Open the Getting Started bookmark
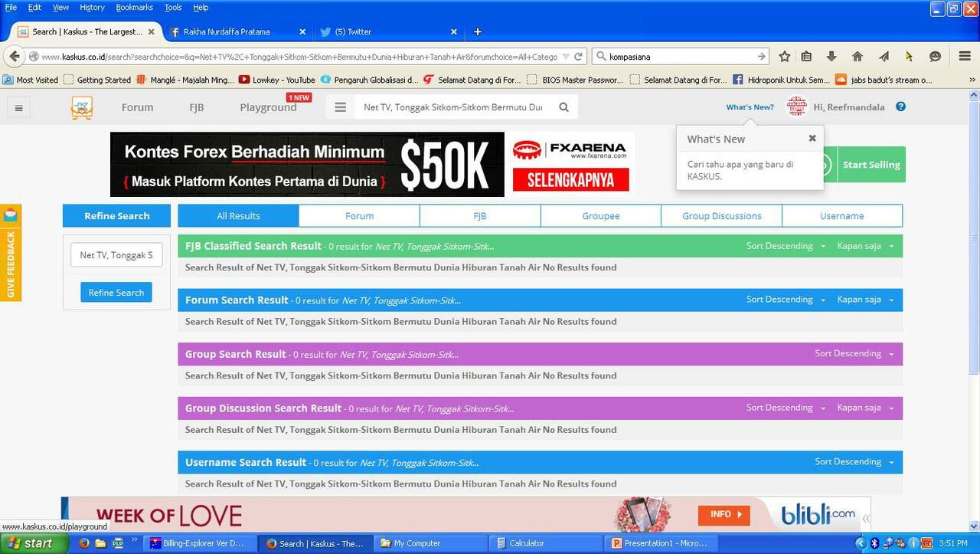The image size is (980, 554). [x=97, y=80]
